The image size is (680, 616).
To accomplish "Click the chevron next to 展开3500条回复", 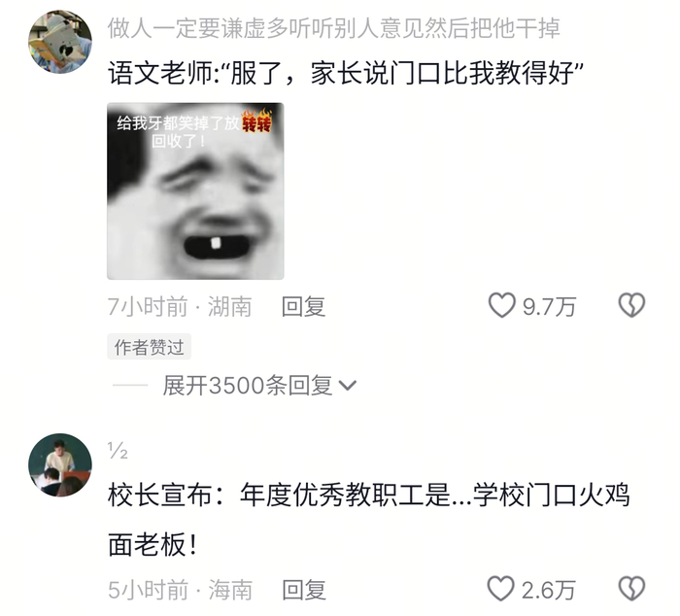I will (348, 385).
